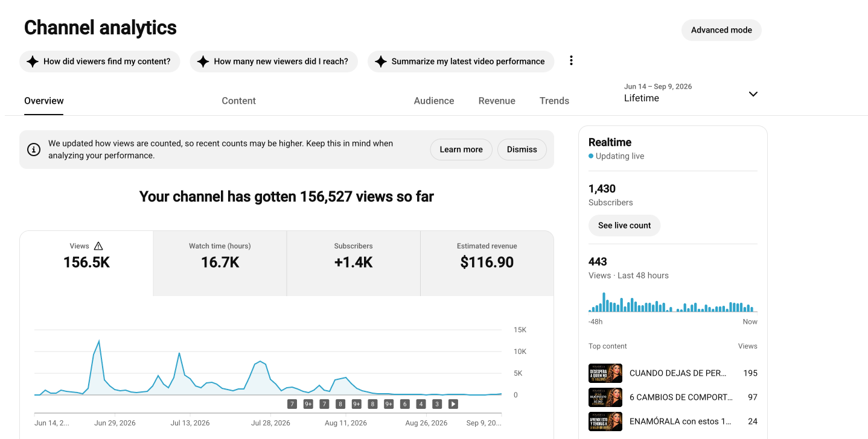Click How did viewers find my content chip
The image size is (868, 439).
pyautogui.click(x=100, y=62)
